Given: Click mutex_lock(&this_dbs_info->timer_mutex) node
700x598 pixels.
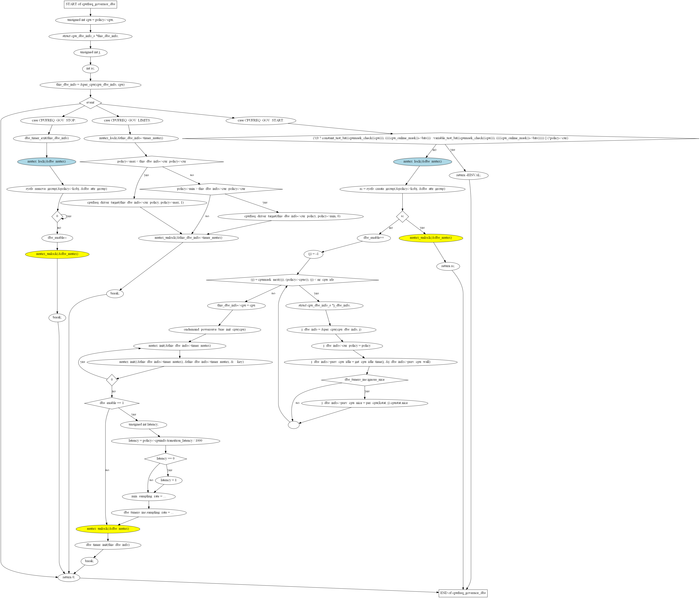Looking at the screenshot, I should [131, 138].
